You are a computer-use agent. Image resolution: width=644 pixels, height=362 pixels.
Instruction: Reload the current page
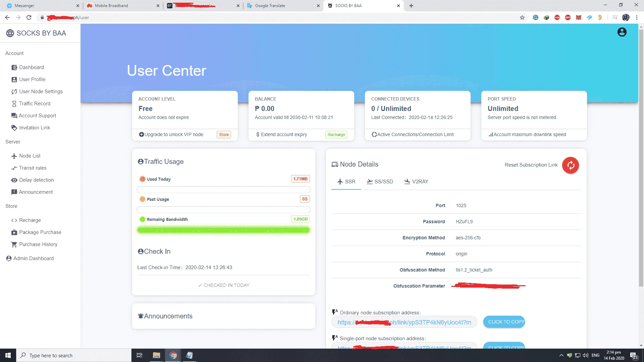pyautogui.click(x=29, y=17)
